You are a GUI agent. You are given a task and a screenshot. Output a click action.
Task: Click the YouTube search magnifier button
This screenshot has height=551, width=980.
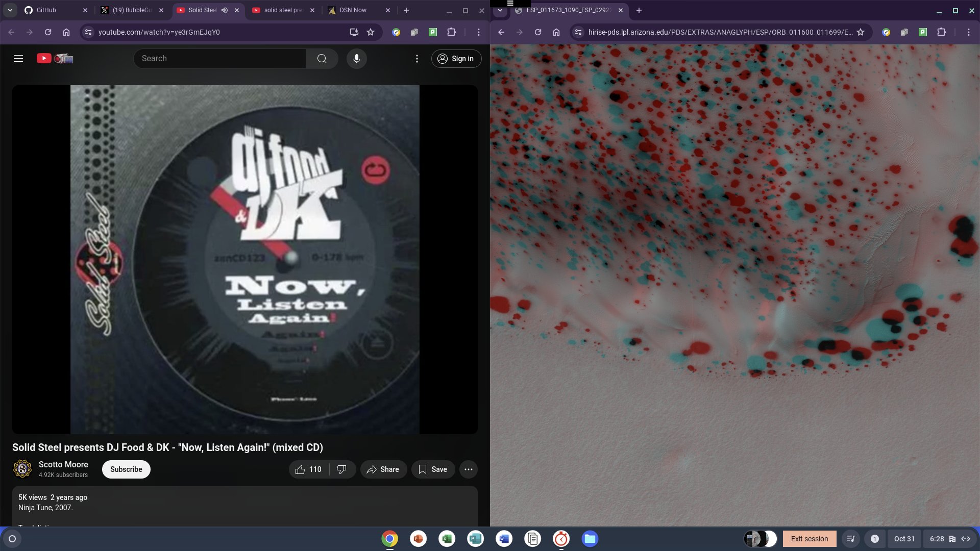click(x=322, y=59)
